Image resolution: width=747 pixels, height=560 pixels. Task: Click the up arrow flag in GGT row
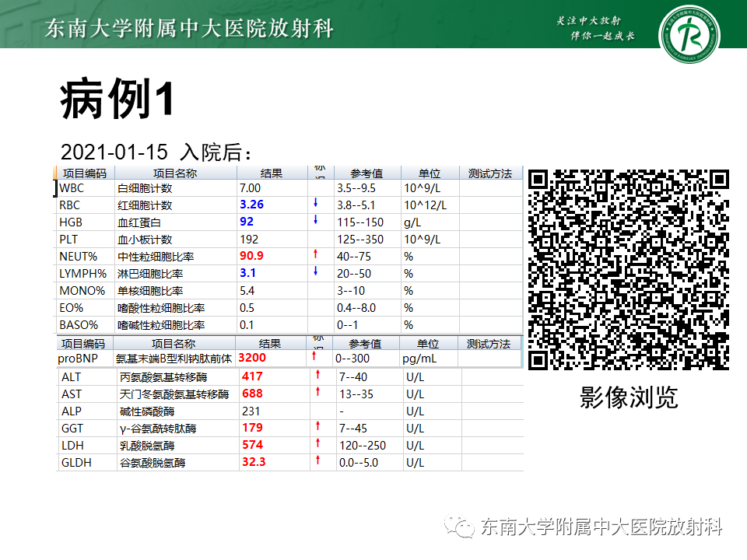pyautogui.click(x=317, y=426)
